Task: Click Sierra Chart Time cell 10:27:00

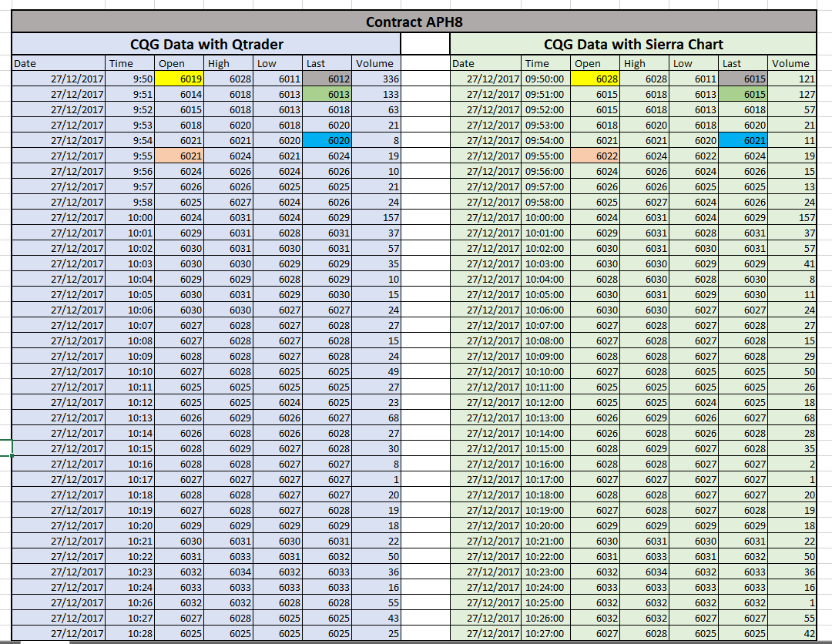Action: click(545, 633)
